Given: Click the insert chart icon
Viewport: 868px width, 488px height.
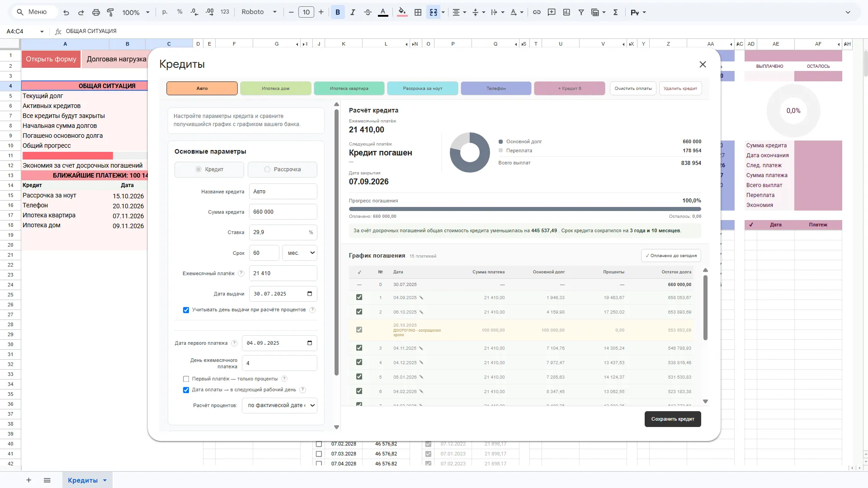Looking at the screenshot, I should coord(566,12).
